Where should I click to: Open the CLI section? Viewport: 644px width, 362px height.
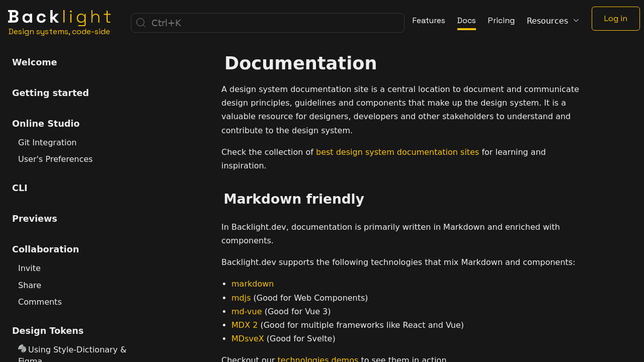[x=20, y=188]
